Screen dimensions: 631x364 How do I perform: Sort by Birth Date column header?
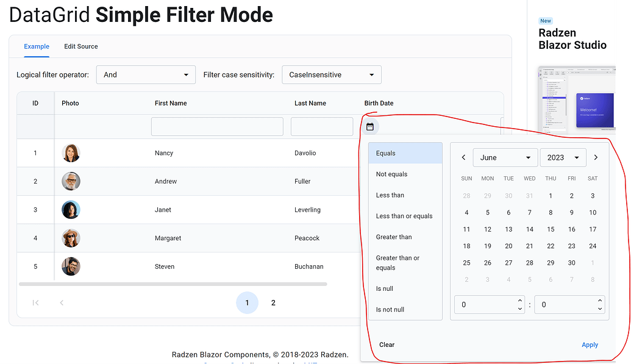[x=379, y=103]
